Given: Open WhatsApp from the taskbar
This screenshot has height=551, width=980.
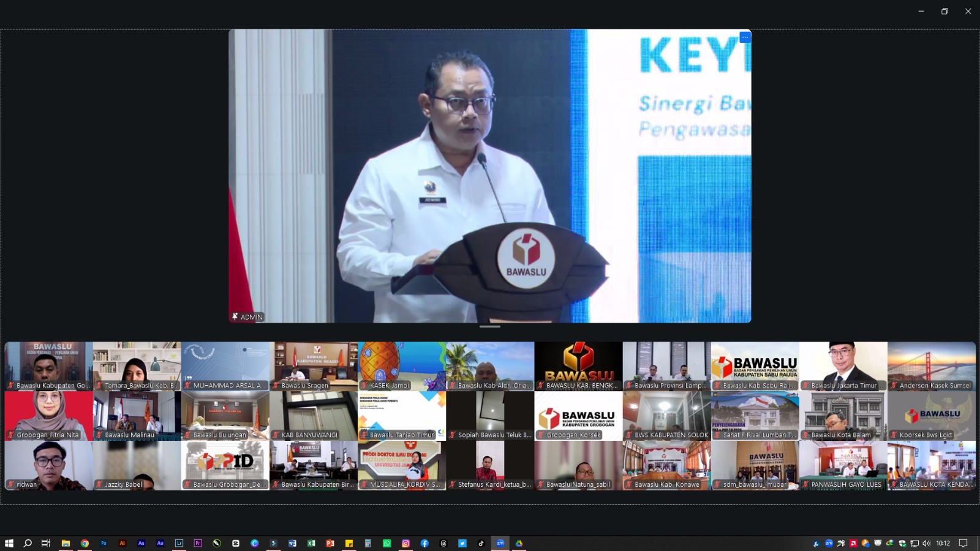Looking at the screenshot, I should (x=387, y=543).
